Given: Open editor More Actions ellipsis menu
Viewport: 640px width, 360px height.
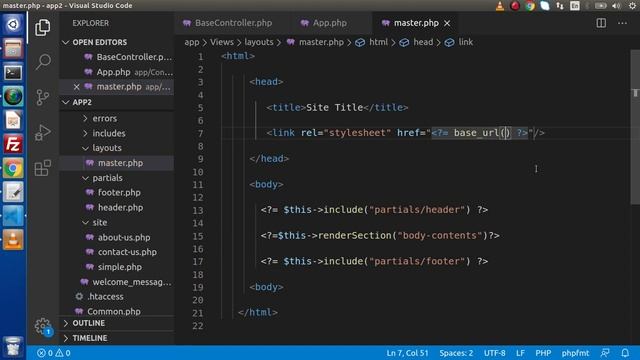Looking at the screenshot, I should pyautogui.click(x=622, y=23).
